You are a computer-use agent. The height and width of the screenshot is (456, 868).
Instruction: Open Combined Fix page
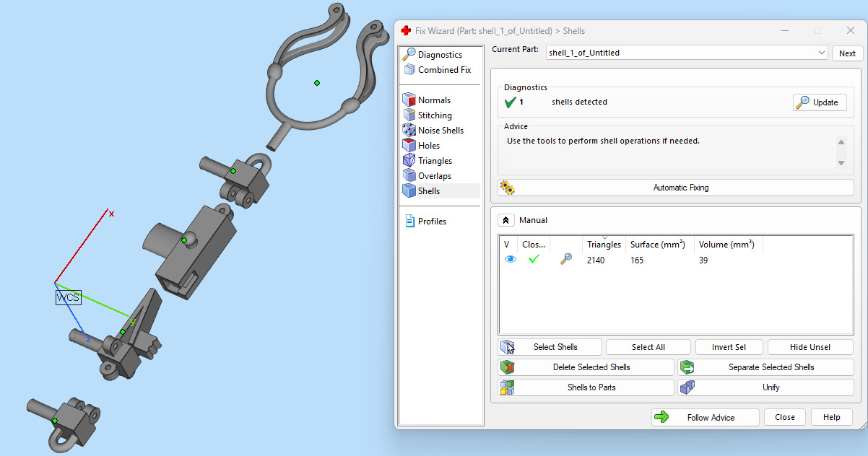[444, 70]
